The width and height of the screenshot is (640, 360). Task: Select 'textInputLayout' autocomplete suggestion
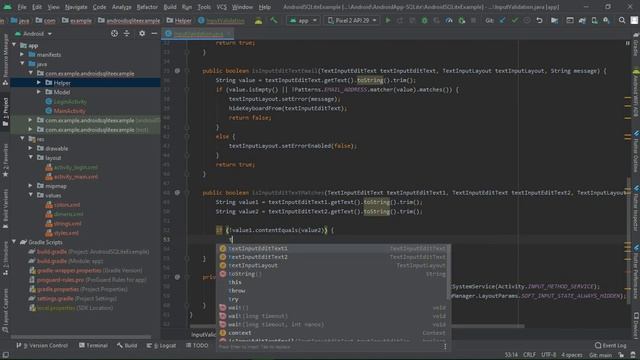coord(333,265)
